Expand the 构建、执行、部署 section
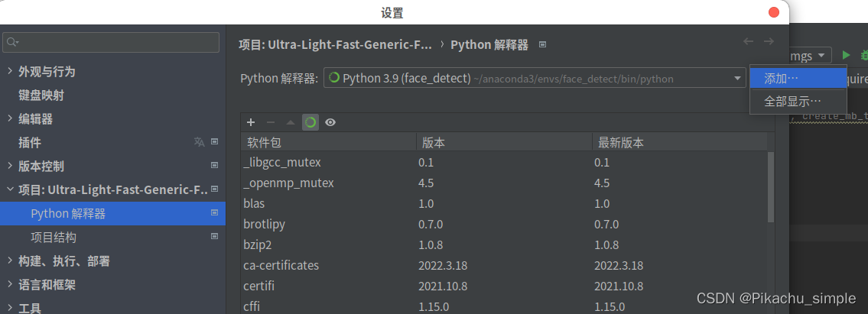The height and width of the screenshot is (314, 868). 9,261
